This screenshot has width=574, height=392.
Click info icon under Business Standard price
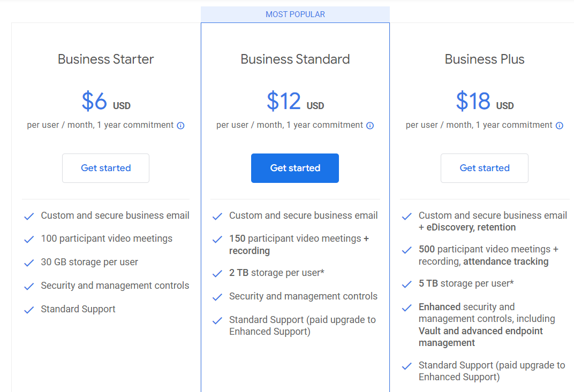point(370,126)
